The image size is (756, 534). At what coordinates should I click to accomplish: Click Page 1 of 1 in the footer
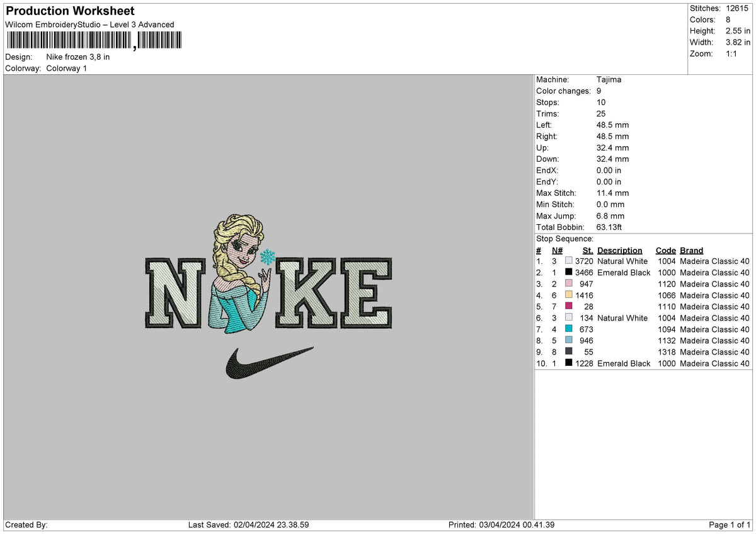click(730, 525)
